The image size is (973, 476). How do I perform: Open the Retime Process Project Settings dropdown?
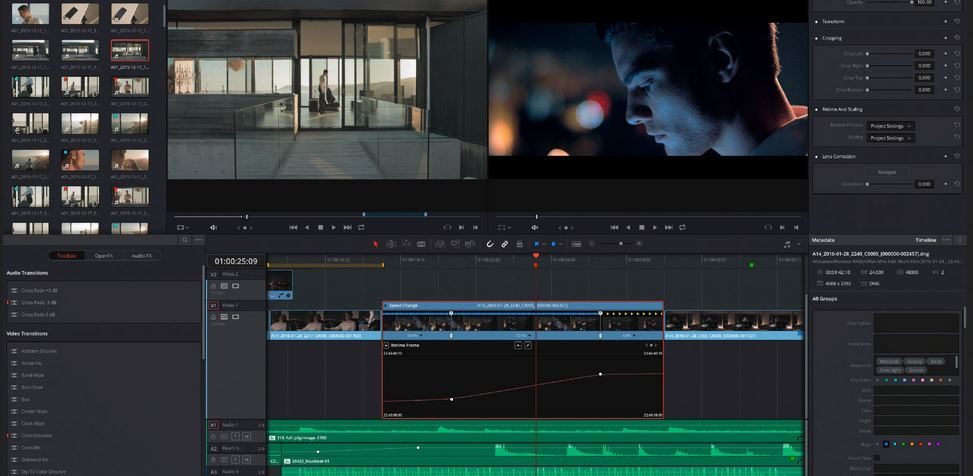(890, 126)
